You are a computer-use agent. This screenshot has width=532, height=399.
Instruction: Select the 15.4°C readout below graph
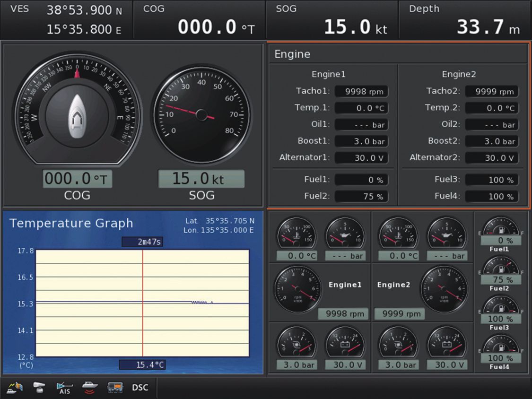pos(142,365)
